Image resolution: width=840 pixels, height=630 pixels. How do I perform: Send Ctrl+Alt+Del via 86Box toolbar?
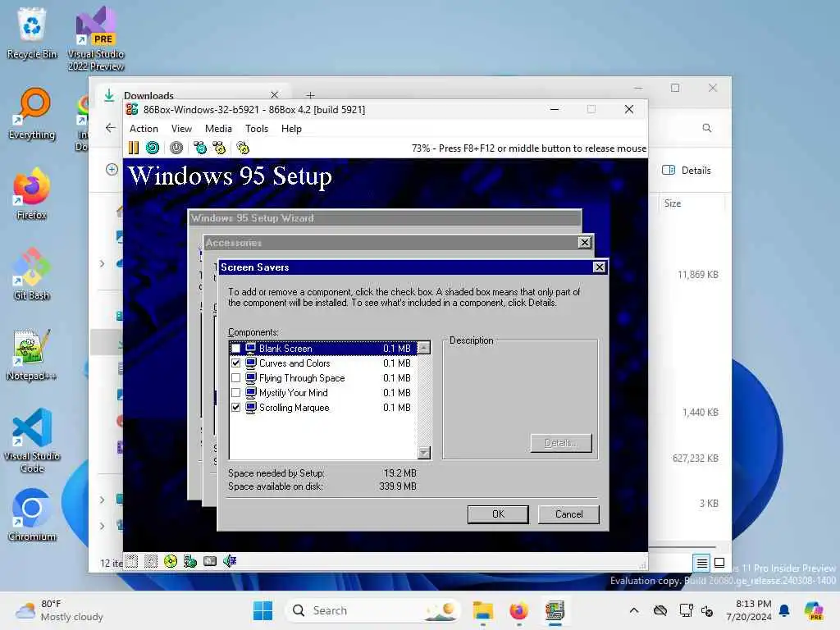click(x=200, y=148)
